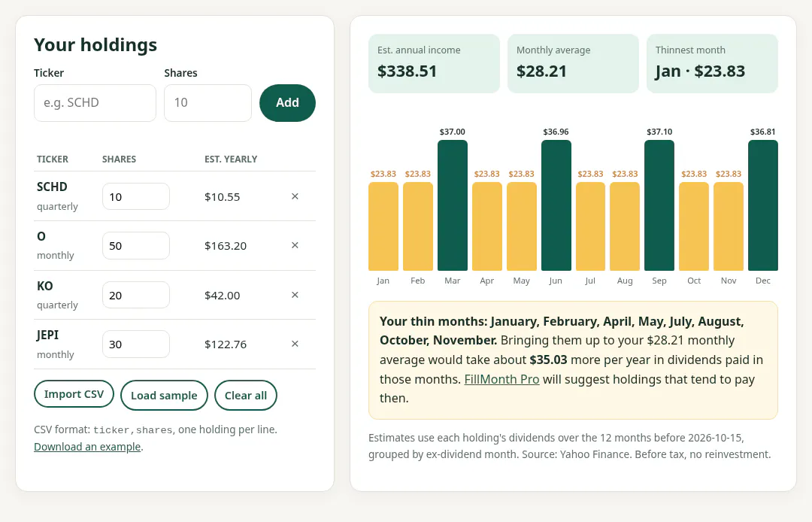Click the $10.55 yearly estimate
This screenshot has height=522, width=812.
pyautogui.click(x=222, y=197)
